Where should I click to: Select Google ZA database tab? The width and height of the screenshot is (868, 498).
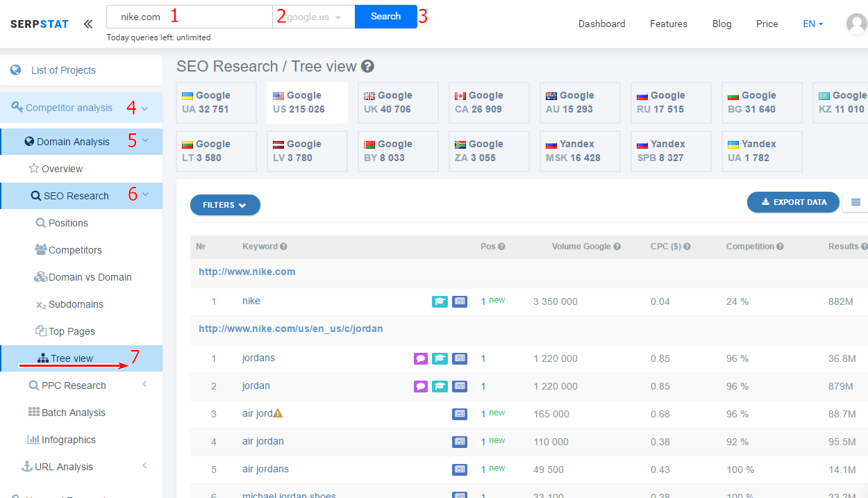pyautogui.click(x=489, y=151)
